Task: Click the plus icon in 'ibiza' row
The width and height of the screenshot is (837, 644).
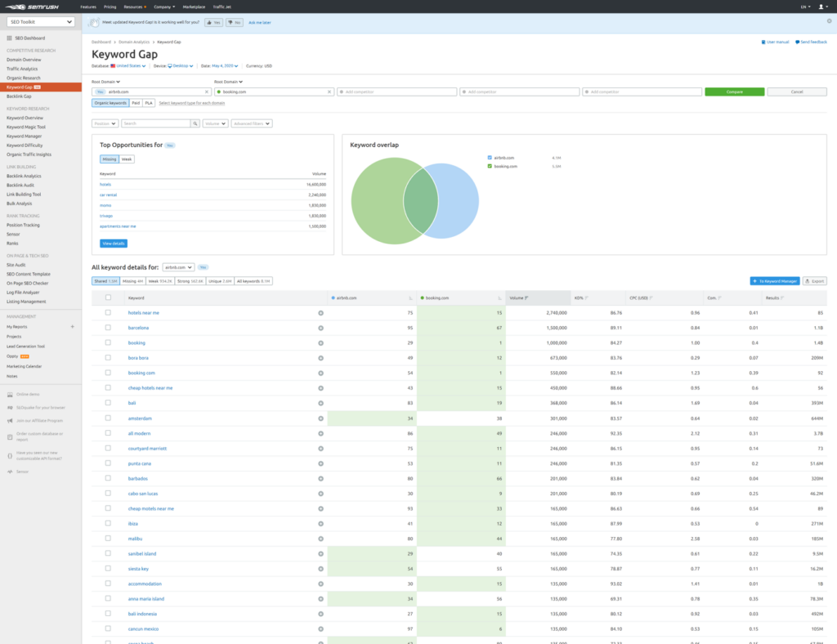Action: coord(320,524)
